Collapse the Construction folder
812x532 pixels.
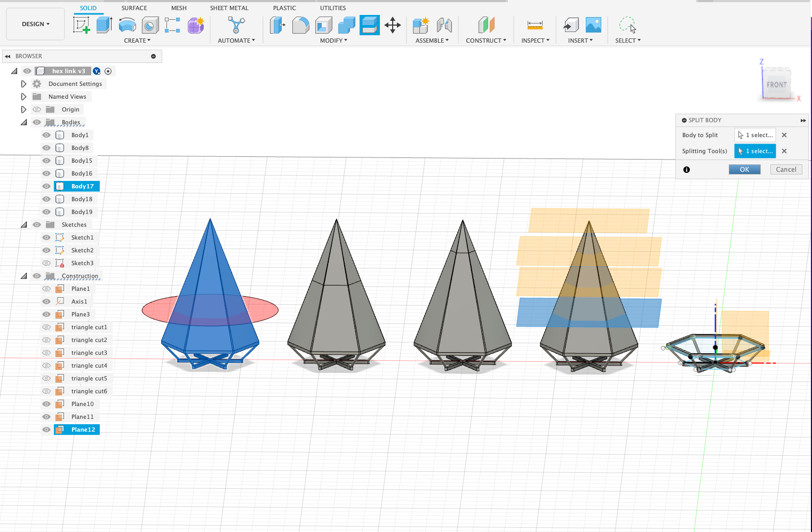23,276
